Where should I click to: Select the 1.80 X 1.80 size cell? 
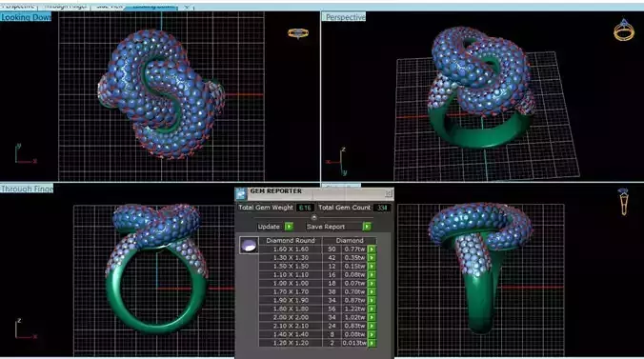291,309
